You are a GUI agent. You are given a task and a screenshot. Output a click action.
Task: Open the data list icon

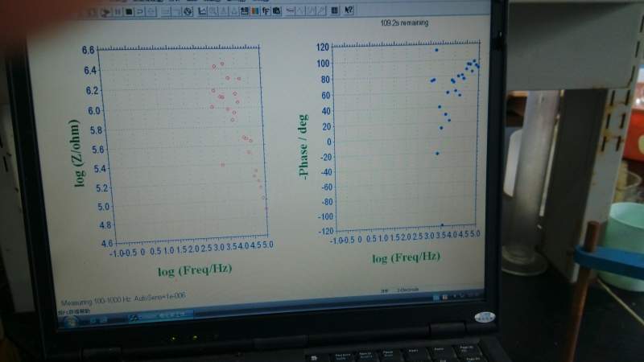[335, 10]
